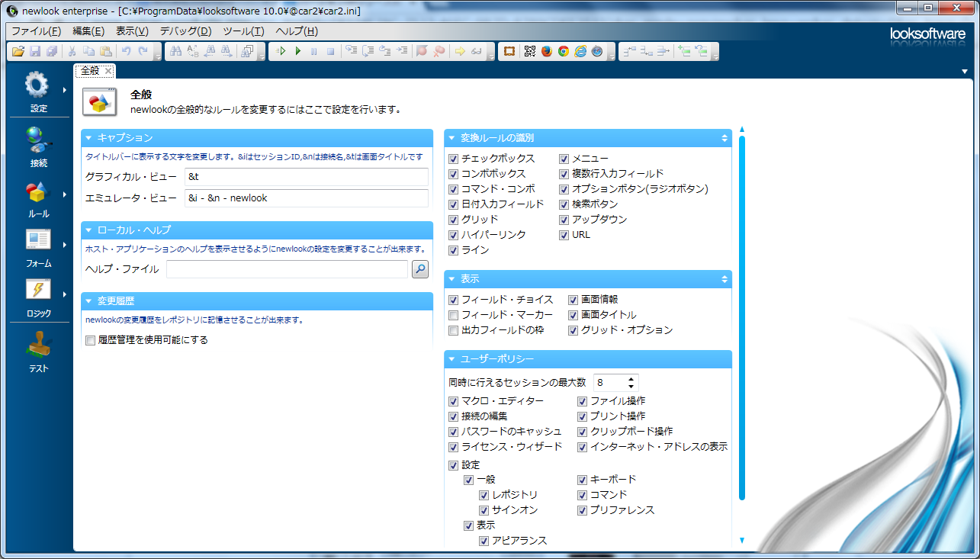Click the Paste clipboard toolbar icon
This screenshot has height=559, width=980.
click(106, 51)
